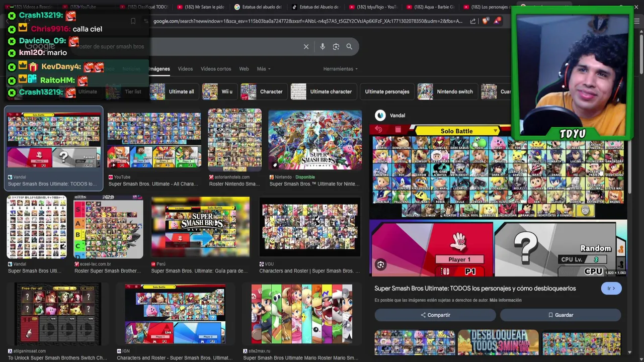Viewport: 644px width, 362px height.
Task: Click the Vandal site logo in preview panel
Action: click(x=380, y=116)
